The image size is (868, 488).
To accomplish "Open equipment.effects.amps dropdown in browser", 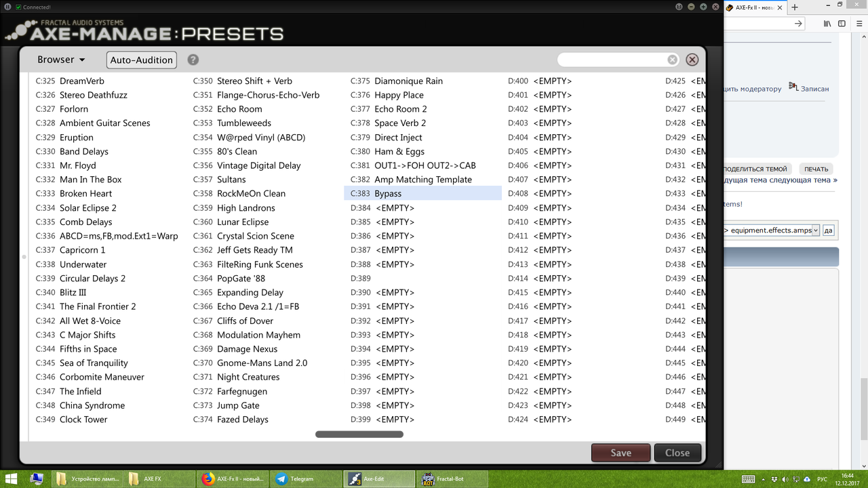I will [x=772, y=230].
